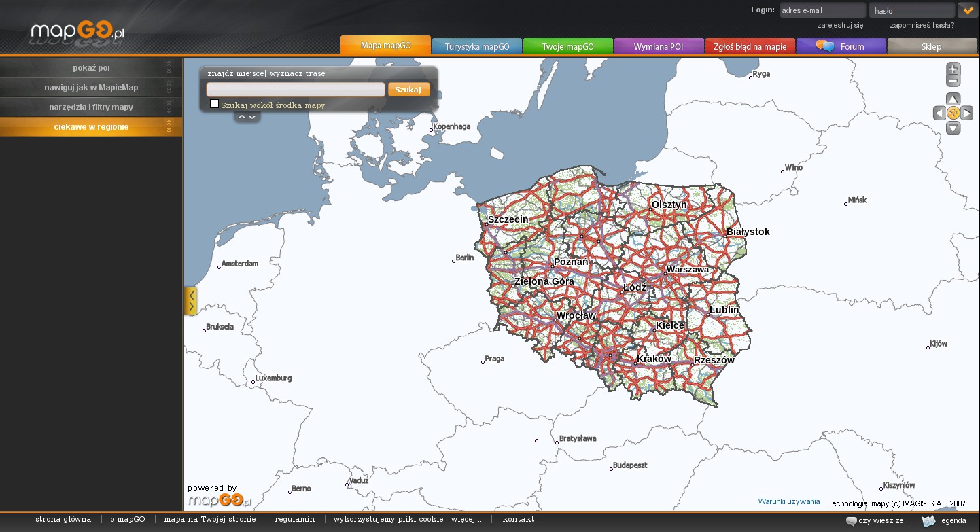Switch to Turystyka mapGO tab
This screenshot has height=532, width=980.
[476, 47]
